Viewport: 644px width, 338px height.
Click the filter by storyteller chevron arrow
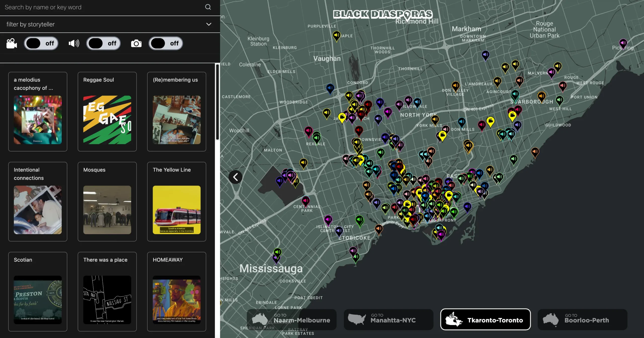click(x=209, y=24)
